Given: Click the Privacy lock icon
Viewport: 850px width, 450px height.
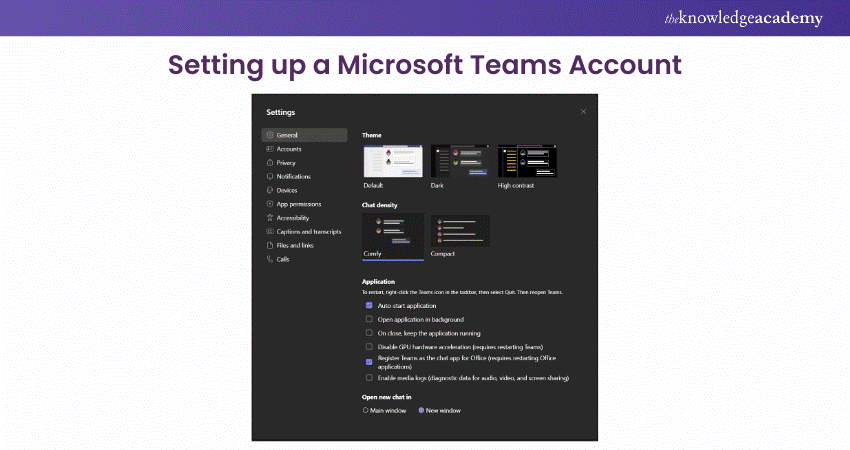Looking at the screenshot, I should coord(269,162).
